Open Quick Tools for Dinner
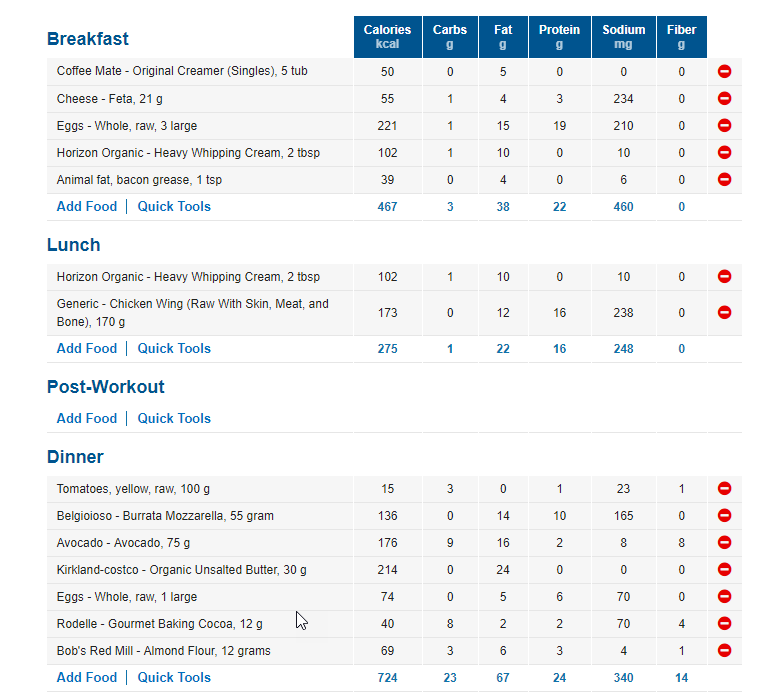 point(174,678)
